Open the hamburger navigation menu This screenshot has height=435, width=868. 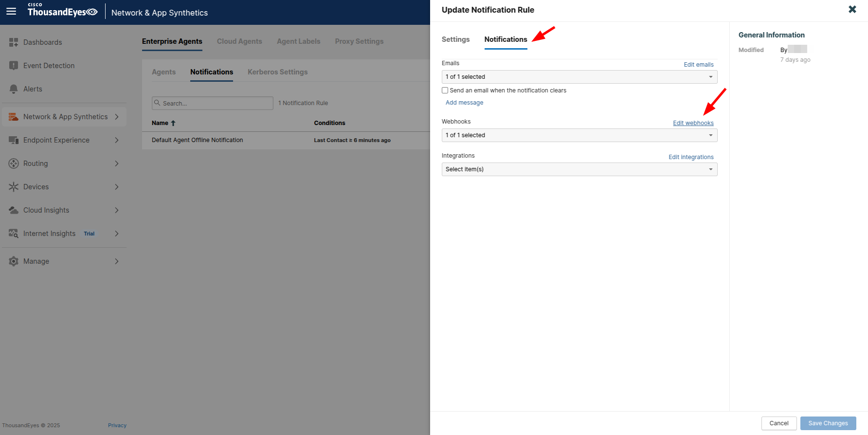[11, 11]
